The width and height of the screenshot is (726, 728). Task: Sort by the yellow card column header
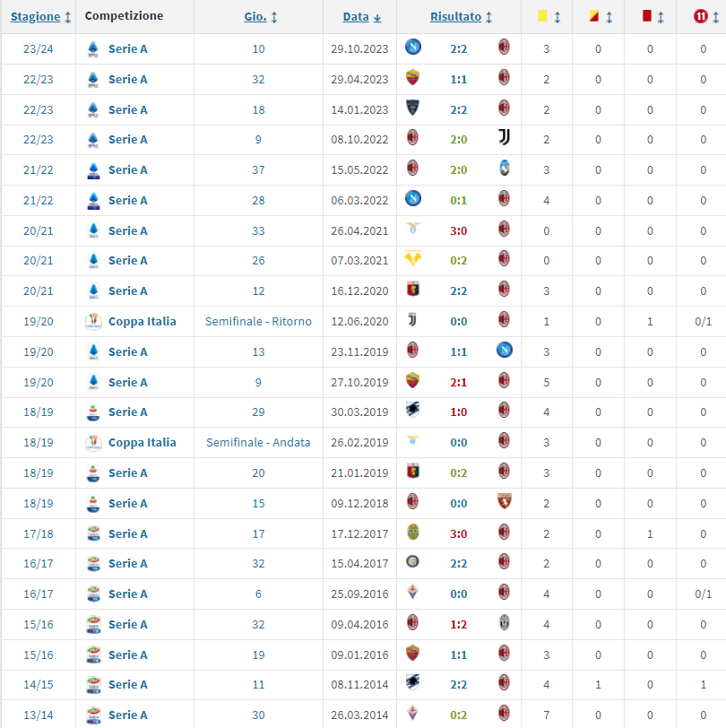click(x=548, y=17)
